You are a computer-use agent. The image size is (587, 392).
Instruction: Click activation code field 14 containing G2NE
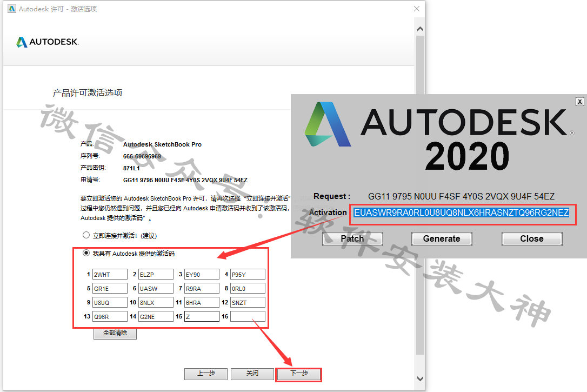coord(156,316)
